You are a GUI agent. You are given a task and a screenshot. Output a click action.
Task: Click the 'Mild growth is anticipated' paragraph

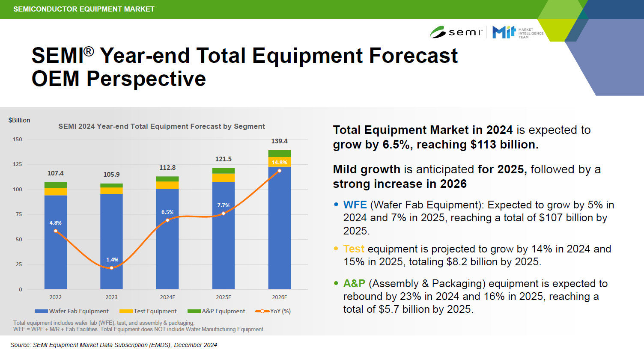coord(467,177)
